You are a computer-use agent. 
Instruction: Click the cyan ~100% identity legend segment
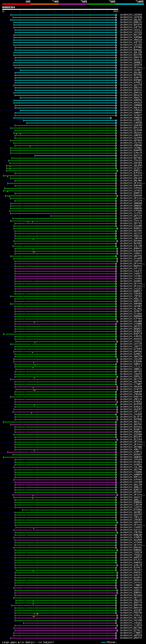[x=130, y=4]
